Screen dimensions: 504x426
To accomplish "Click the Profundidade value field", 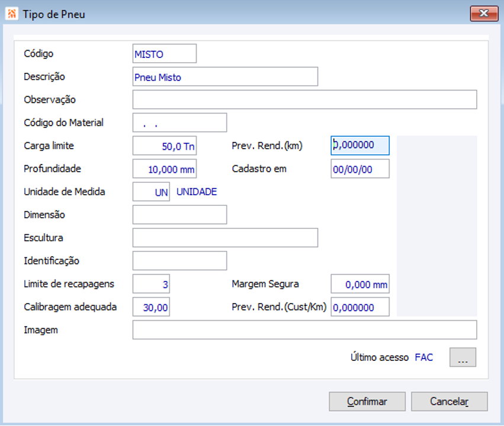I will click(x=165, y=169).
